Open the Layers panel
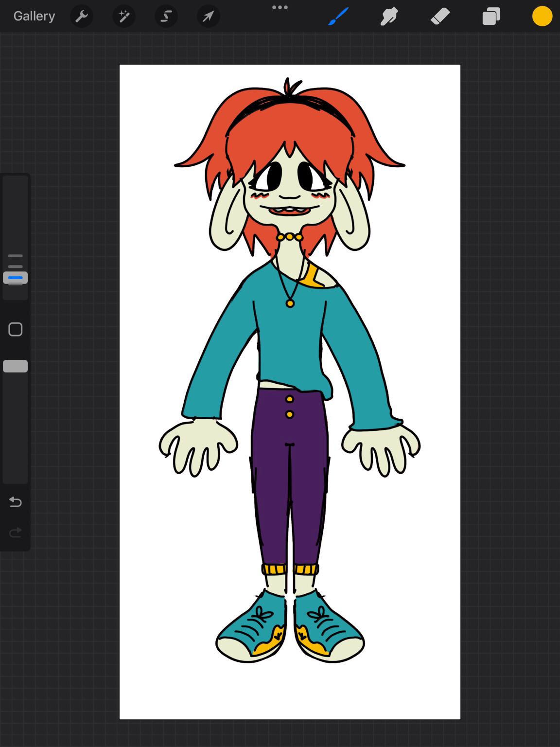Screen dimensions: 560x747 [x=491, y=17]
